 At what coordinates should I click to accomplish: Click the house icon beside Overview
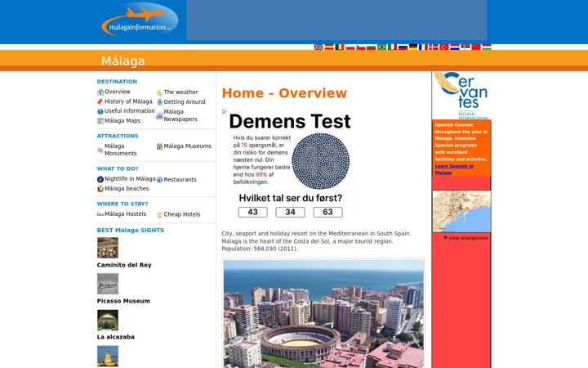tap(100, 92)
